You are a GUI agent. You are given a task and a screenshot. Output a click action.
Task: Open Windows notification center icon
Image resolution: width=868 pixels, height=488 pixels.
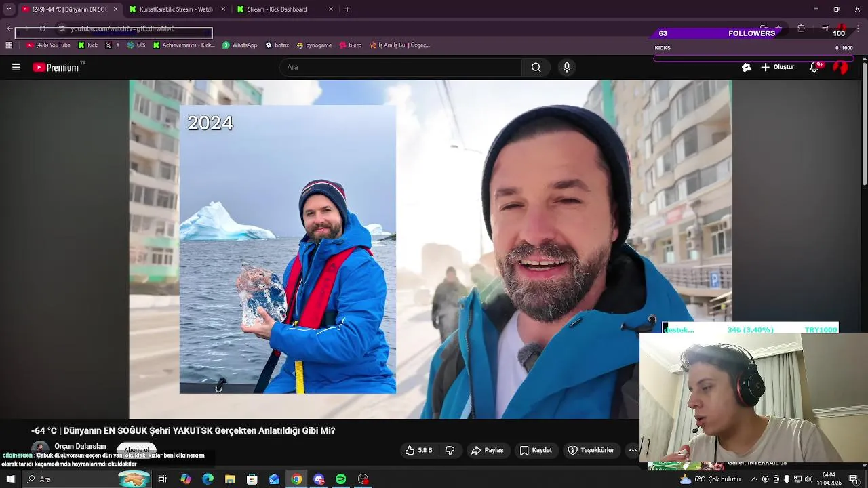(x=854, y=479)
